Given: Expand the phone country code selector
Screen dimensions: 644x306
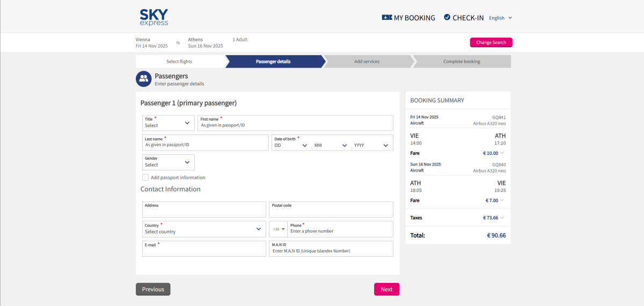Looking at the screenshot, I should click(x=279, y=229).
